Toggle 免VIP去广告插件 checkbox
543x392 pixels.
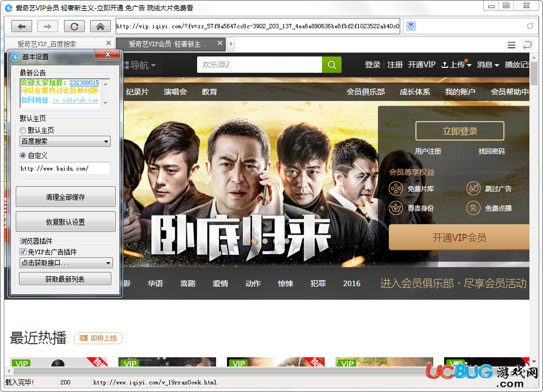(23, 252)
